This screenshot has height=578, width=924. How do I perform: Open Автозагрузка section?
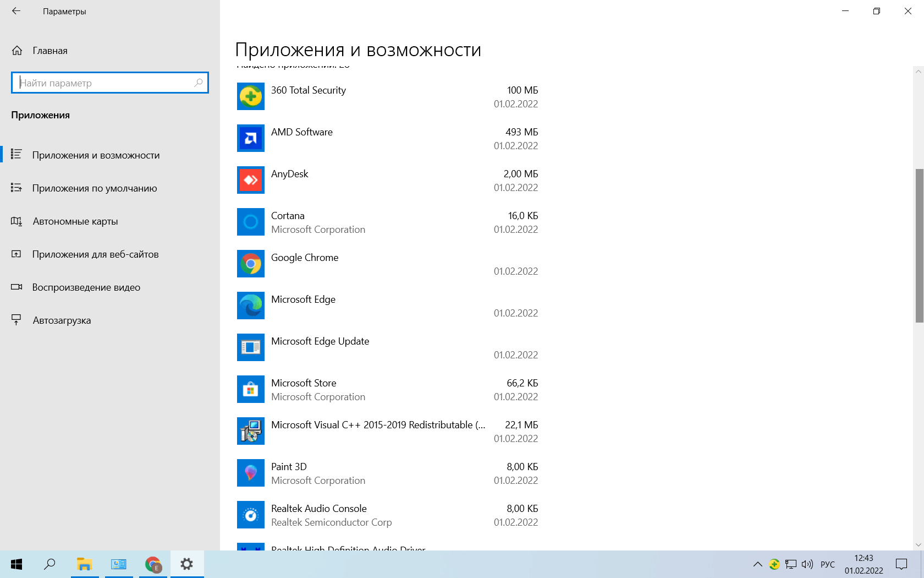(x=110, y=320)
